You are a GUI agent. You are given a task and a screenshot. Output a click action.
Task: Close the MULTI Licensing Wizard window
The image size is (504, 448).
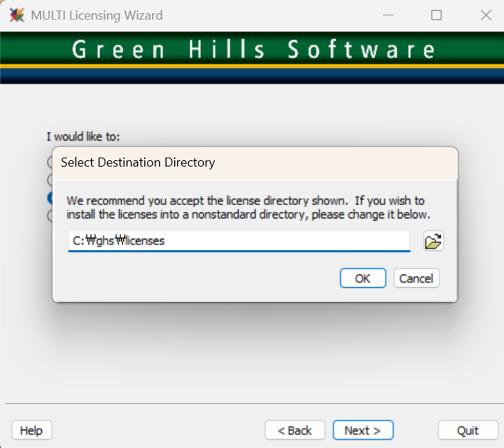tap(486, 15)
